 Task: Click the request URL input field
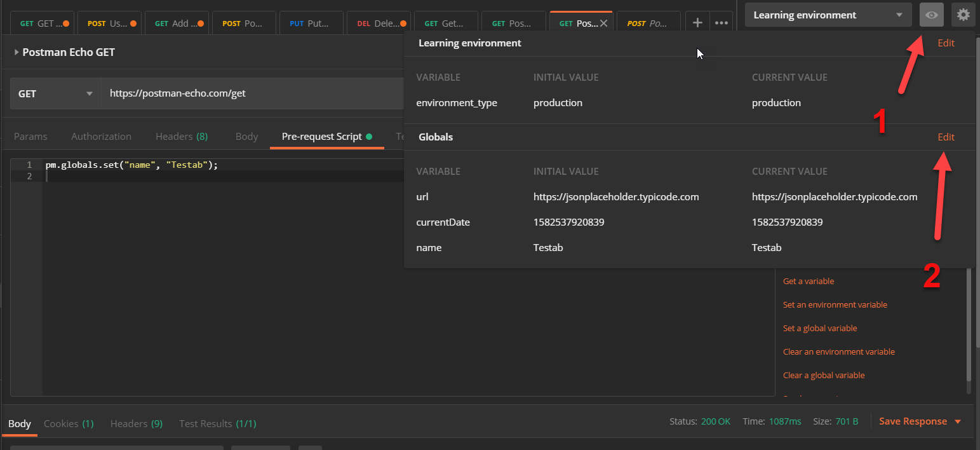[252, 93]
